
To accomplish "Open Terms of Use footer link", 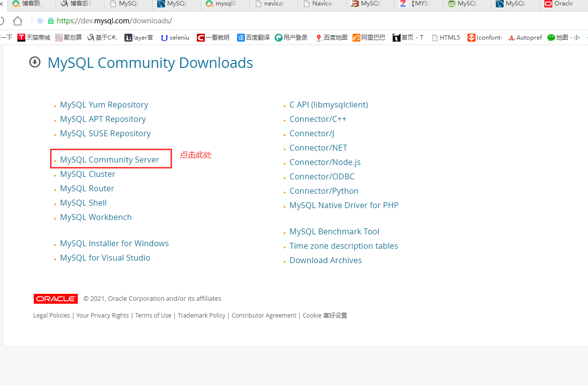I will pyautogui.click(x=153, y=315).
